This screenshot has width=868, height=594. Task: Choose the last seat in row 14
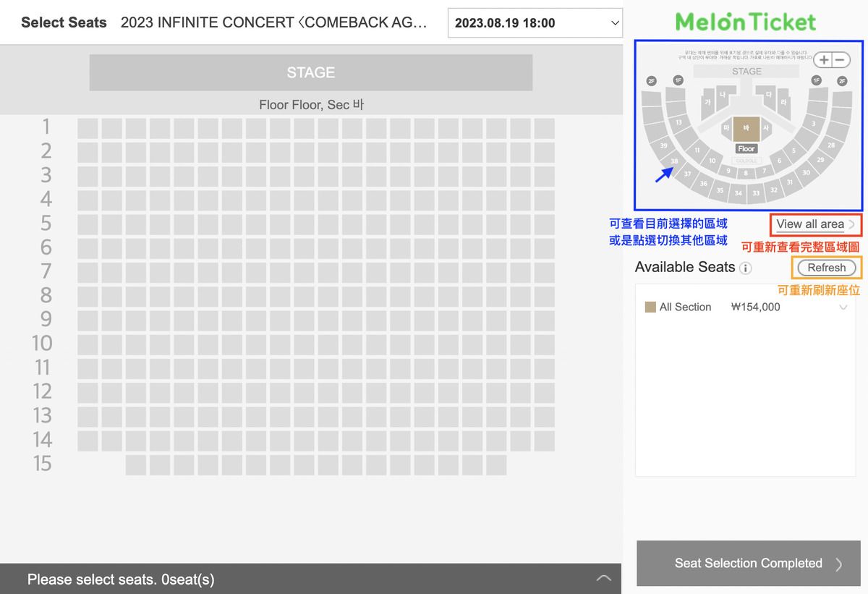545,441
